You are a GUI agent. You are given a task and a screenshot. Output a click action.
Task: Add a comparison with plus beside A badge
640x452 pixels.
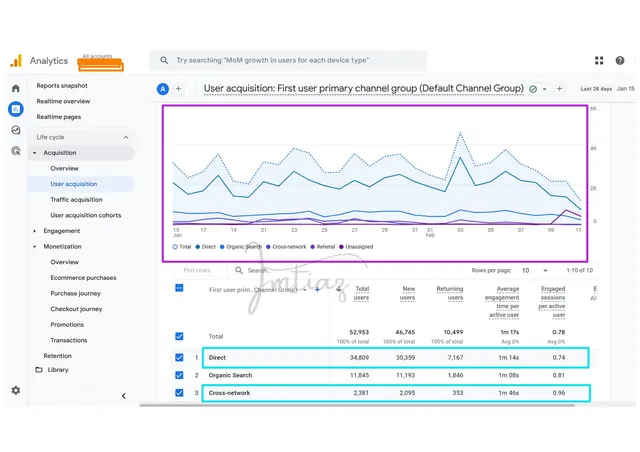coord(178,89)
